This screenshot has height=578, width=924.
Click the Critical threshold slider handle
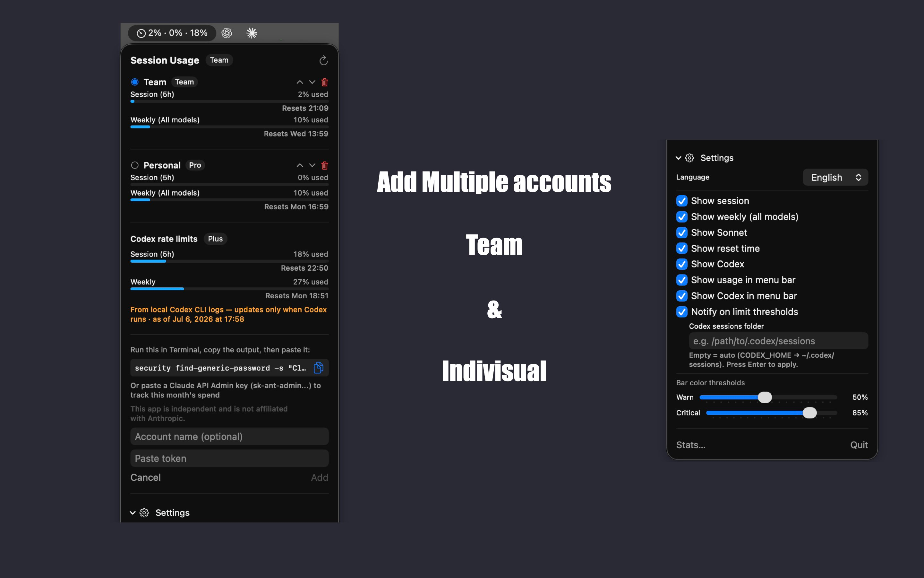pos(809,413)
